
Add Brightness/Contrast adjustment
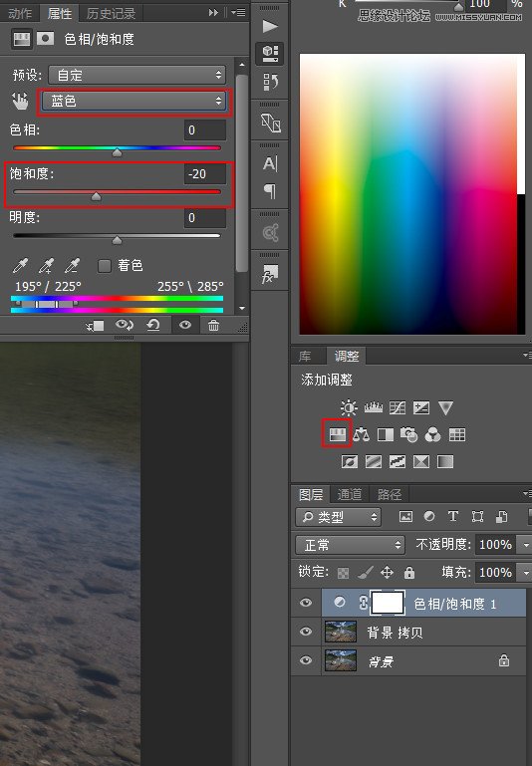(x=349, y=407)
